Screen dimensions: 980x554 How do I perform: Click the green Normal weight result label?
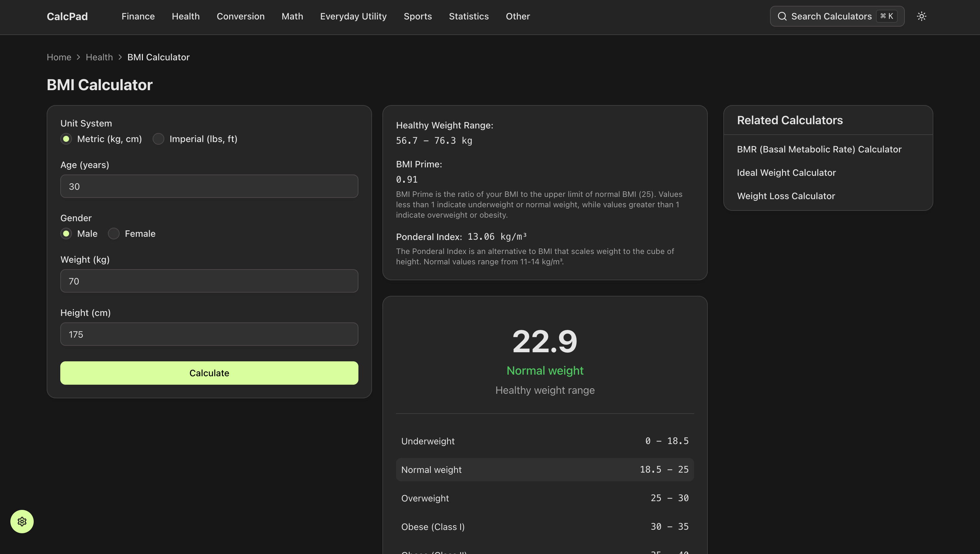[544, 370]
